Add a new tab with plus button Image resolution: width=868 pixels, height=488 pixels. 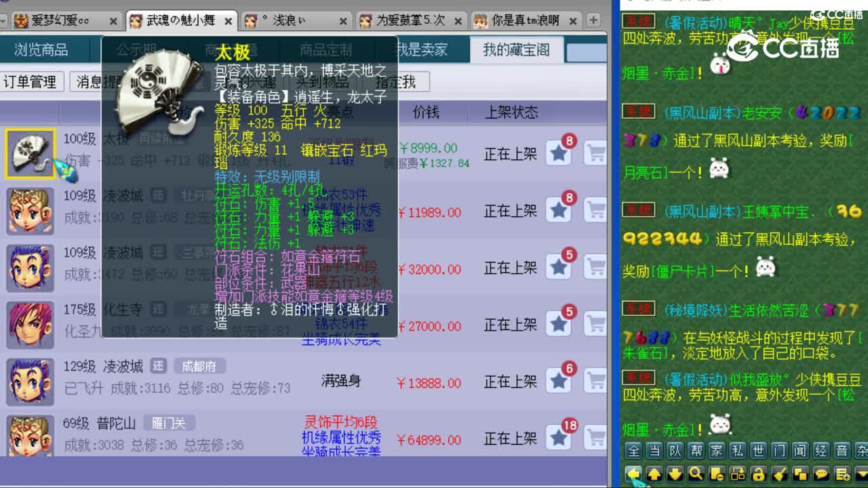593,20
